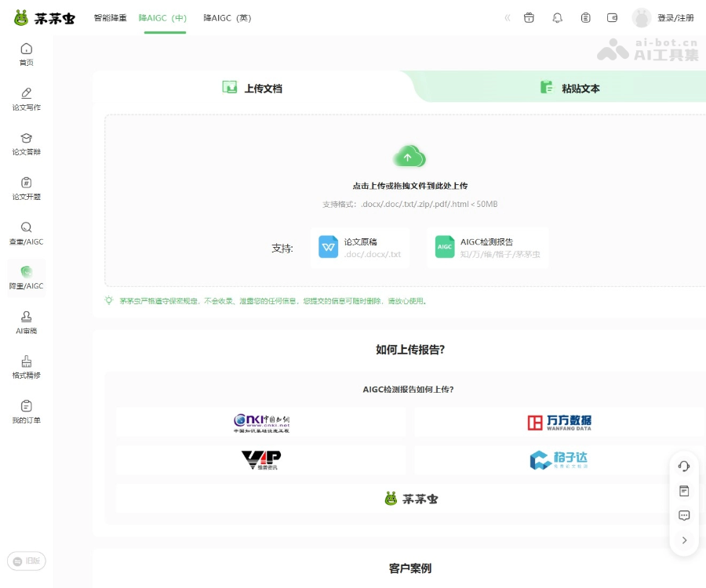Open the 我的订单 orders page
The image size is (706, 588).
pos(26,413)
